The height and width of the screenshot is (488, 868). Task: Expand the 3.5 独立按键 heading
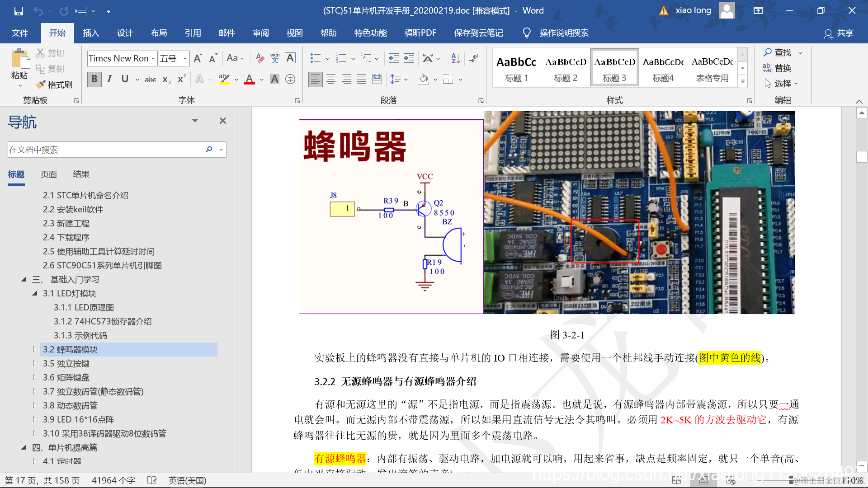pyautogui.click(x=35, y=363)
